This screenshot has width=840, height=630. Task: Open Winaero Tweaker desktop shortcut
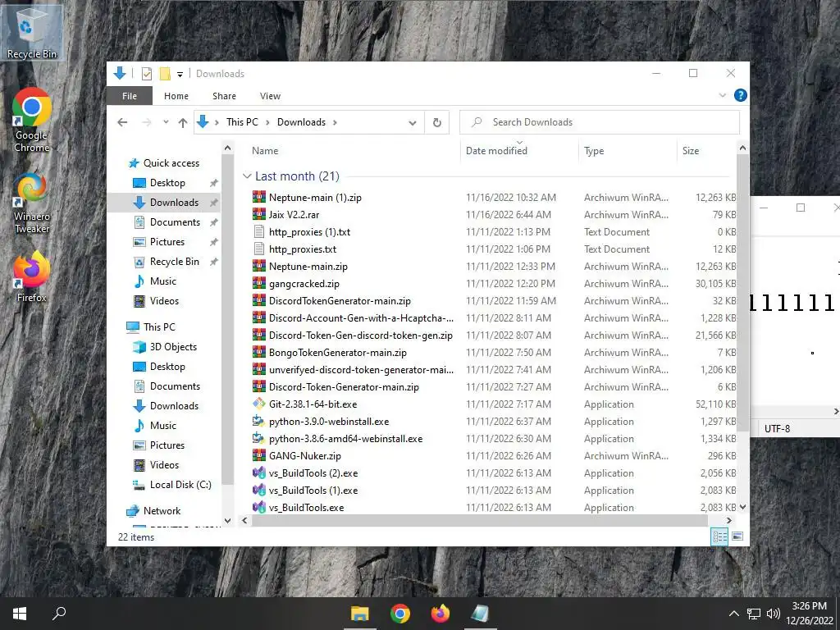[x=32, y=203]
